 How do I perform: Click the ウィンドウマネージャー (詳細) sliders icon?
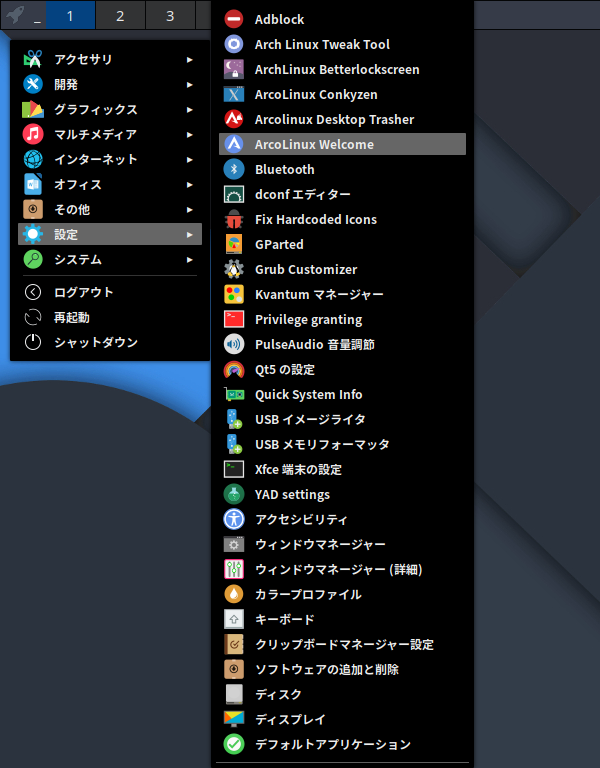[234, 569]
